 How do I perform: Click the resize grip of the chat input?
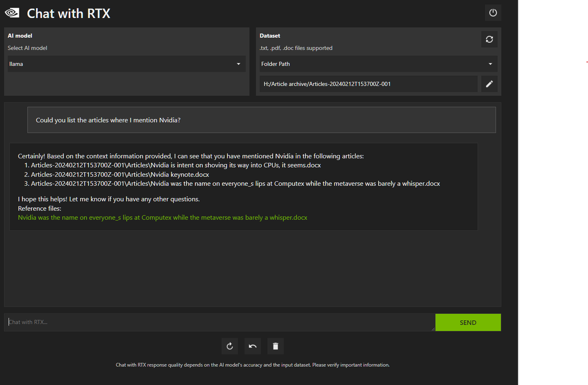(x=433, y=329)
